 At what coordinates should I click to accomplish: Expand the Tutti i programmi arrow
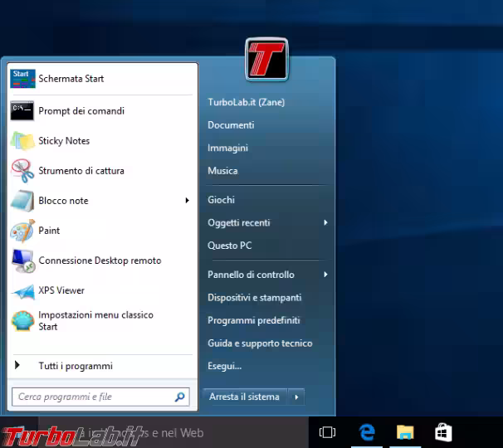(17, 365)
